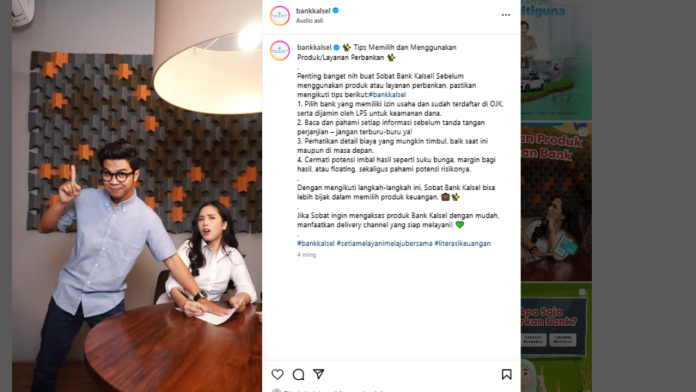Image resolution: width=696 pixels, height=392 pixels.
Task: Open the 'Produk Bank' post thumbnail
Action: [x=556, y=202]
